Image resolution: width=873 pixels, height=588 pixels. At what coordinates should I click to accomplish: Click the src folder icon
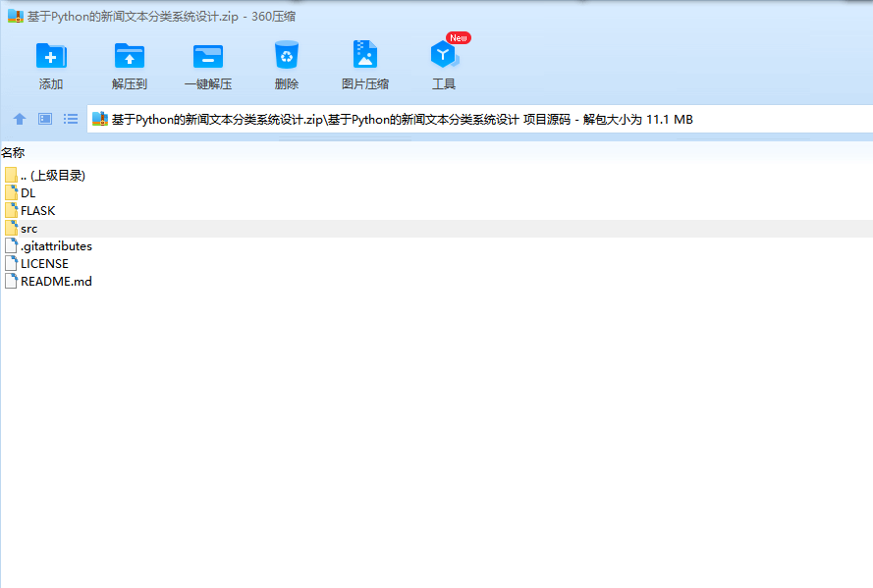tap(11, 228)
